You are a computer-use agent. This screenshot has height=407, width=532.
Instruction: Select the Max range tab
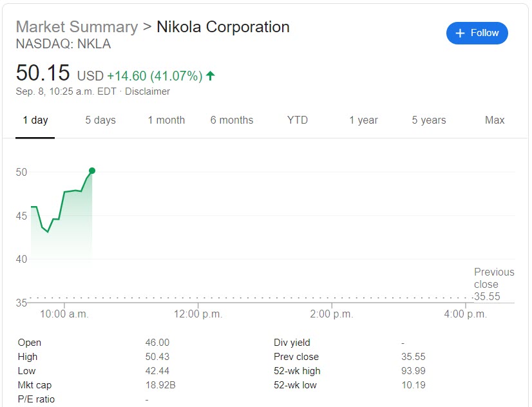click(495, 120)
